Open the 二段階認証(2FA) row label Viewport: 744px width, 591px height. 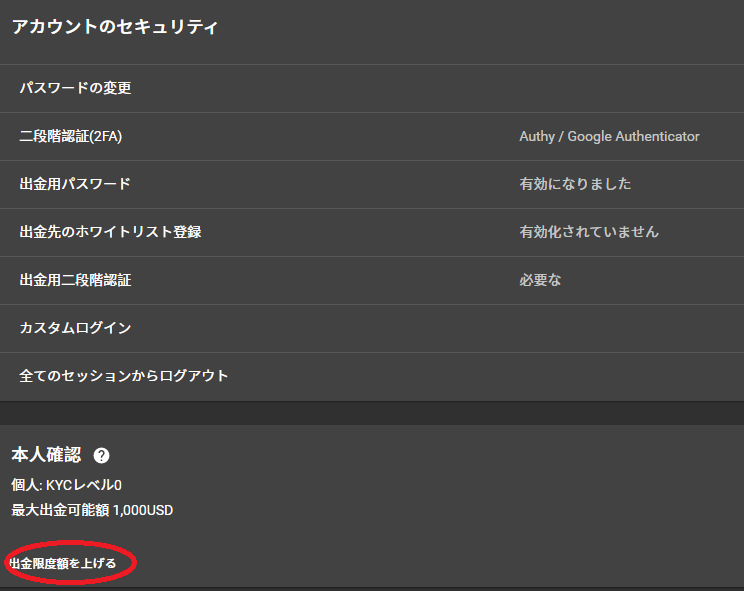point(71,136)
